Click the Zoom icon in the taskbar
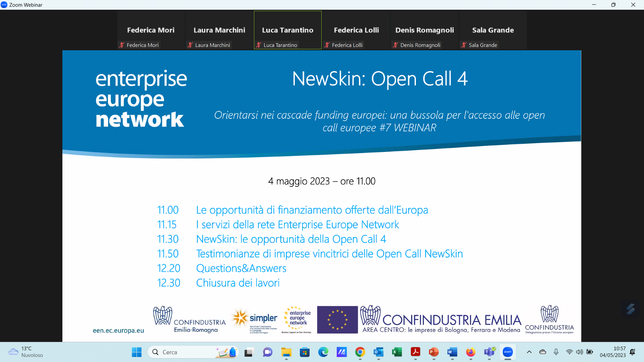The height and width of the screenshot is (362, 644). 507,352
